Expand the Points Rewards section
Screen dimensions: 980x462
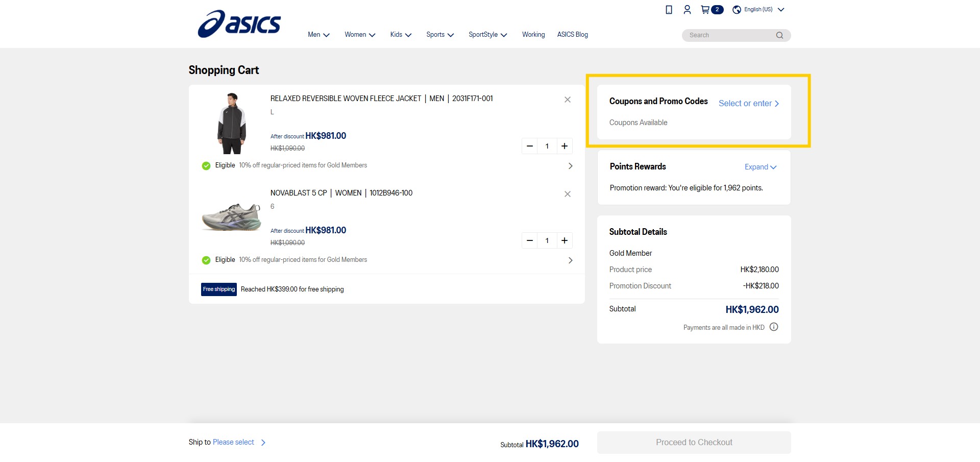tap(761, 167)
